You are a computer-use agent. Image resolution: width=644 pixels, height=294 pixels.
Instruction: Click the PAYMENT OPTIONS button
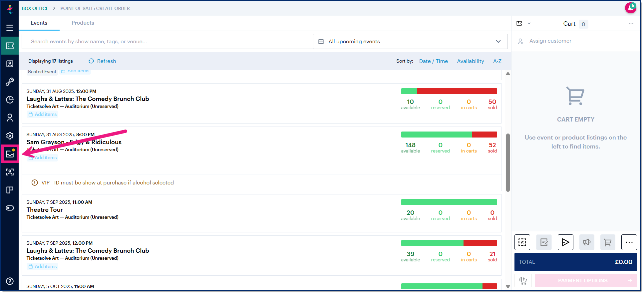(586, 280)
